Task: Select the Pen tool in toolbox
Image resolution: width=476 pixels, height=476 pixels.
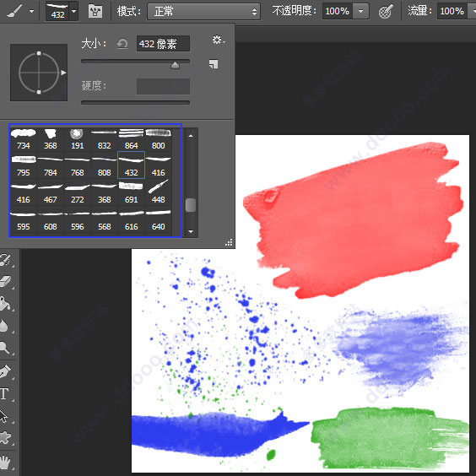Action: (6, 371)
